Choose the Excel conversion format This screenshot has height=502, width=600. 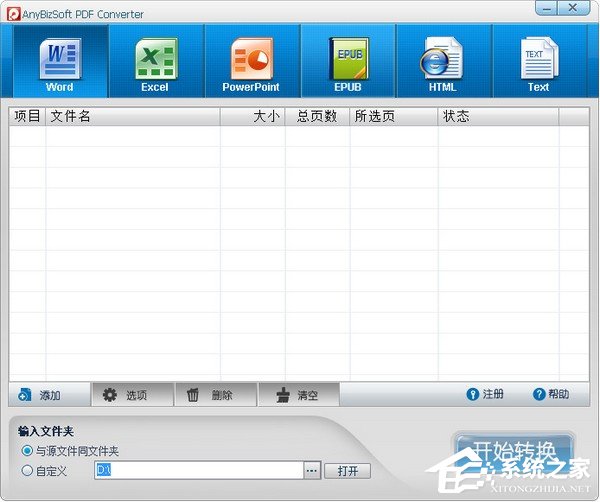click(x=156, y=61)
